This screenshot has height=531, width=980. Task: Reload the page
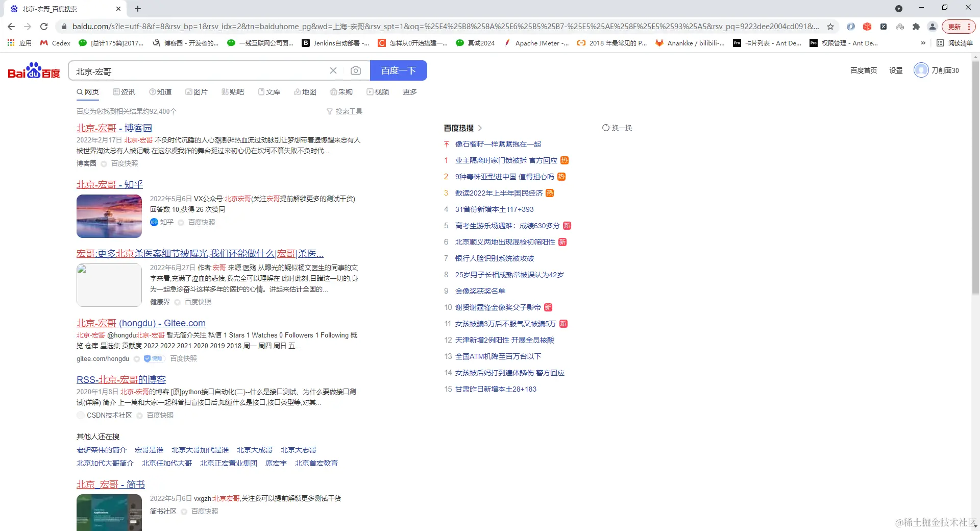coord(44,27)
